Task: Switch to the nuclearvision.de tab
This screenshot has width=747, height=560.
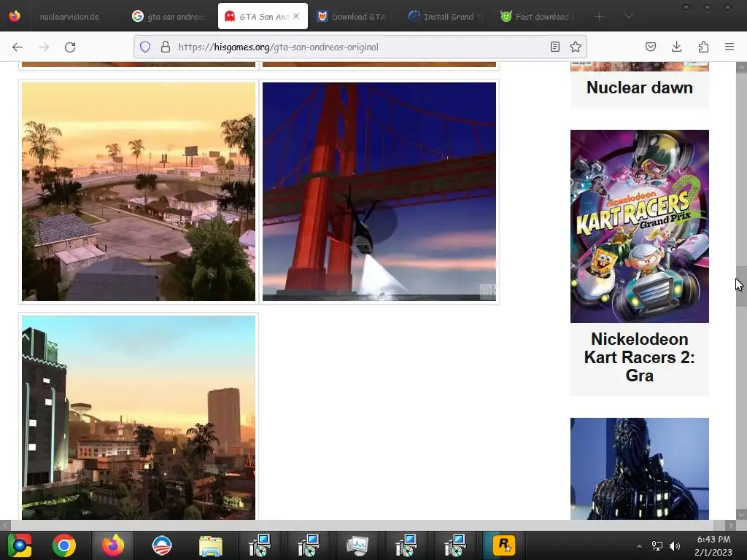Action: [x=69, y=17]
